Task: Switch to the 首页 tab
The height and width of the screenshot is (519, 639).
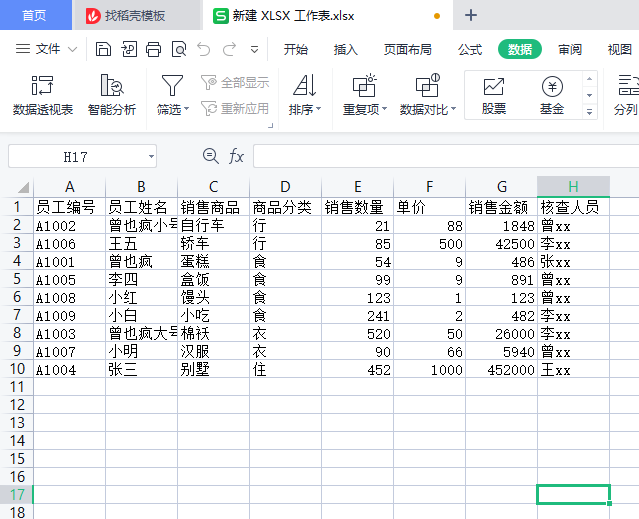Action: (x=35, y=15)
